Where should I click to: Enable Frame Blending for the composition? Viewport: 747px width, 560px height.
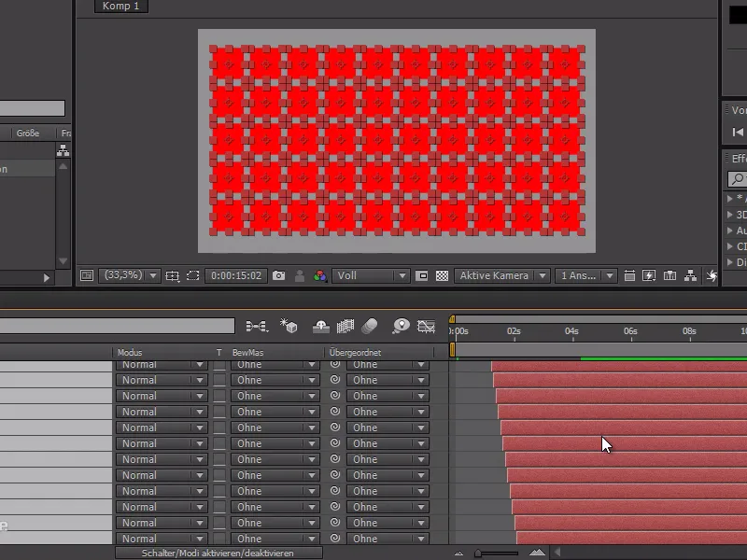pos(346,325)
